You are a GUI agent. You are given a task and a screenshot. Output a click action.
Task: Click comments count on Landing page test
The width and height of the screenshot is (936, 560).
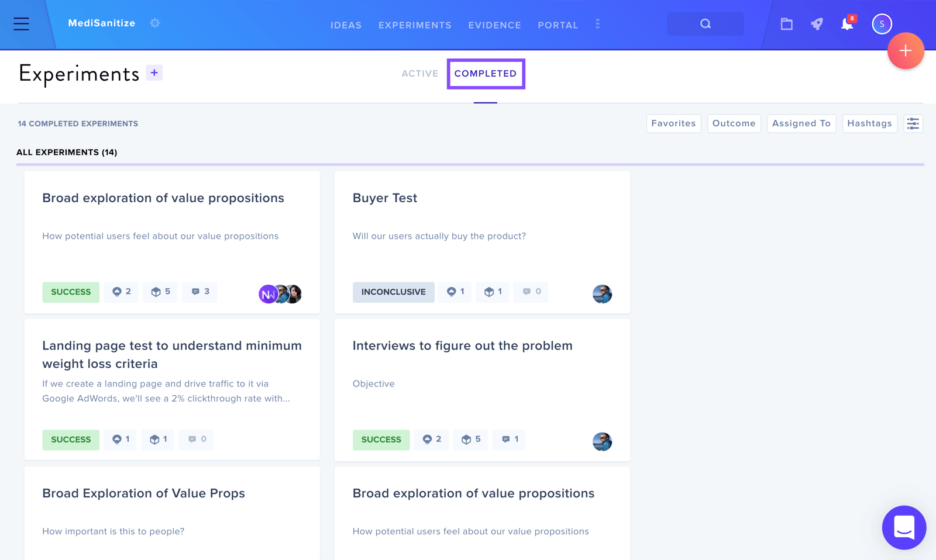click(x=197, y=440)
